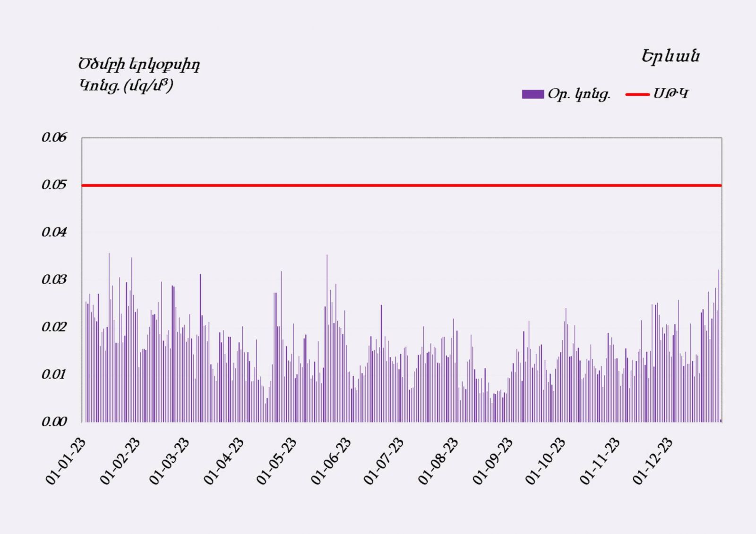Viewport: 756px width, 534px height.
Task: Click the Ծծմբի երկօքսիդ chart title
Action: (139, 64)
